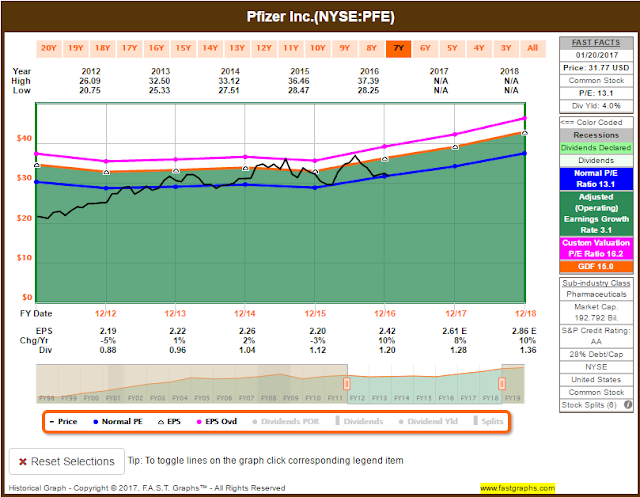Click the Normal P/E Ratio 13.1 box
Viewport: 640px width, 497px height.
(x=596, y=179)
